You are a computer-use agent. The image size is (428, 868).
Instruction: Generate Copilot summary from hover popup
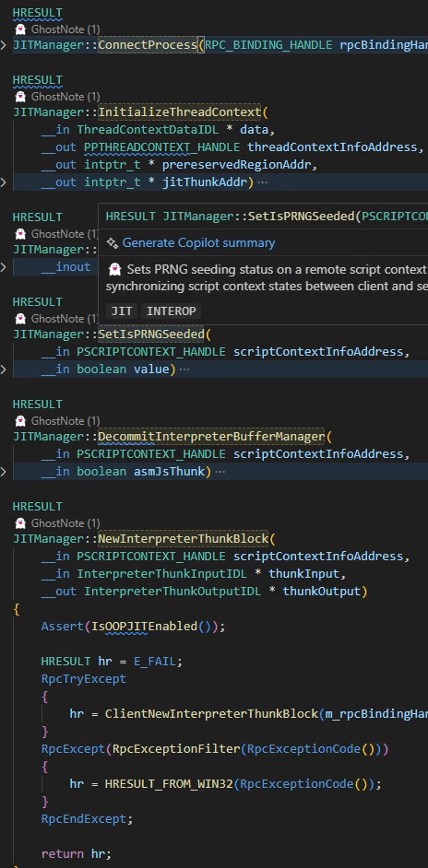(x=198, y=243)
